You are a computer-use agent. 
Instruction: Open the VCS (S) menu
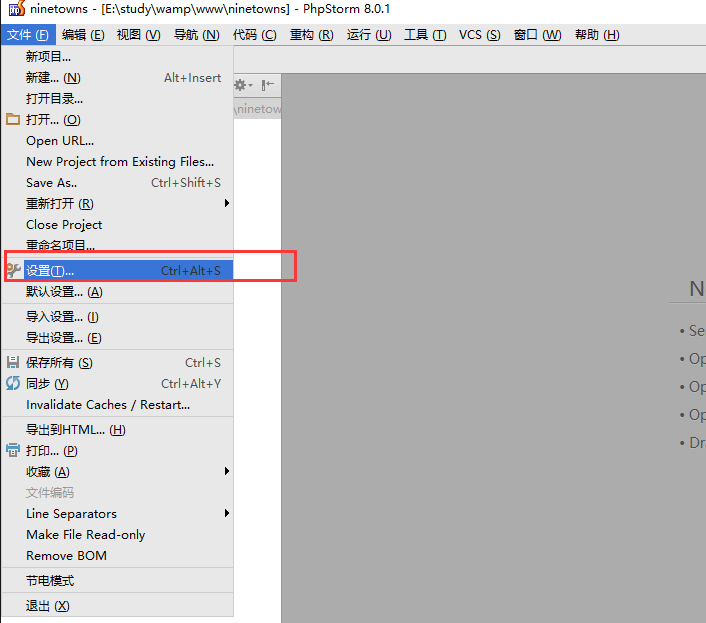[x=480, y=35]
